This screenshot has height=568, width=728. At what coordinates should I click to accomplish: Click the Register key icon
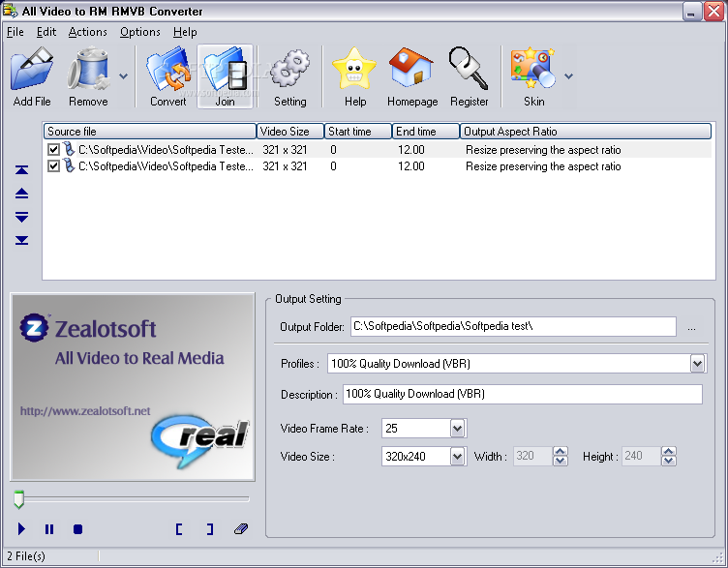point(469,77)
